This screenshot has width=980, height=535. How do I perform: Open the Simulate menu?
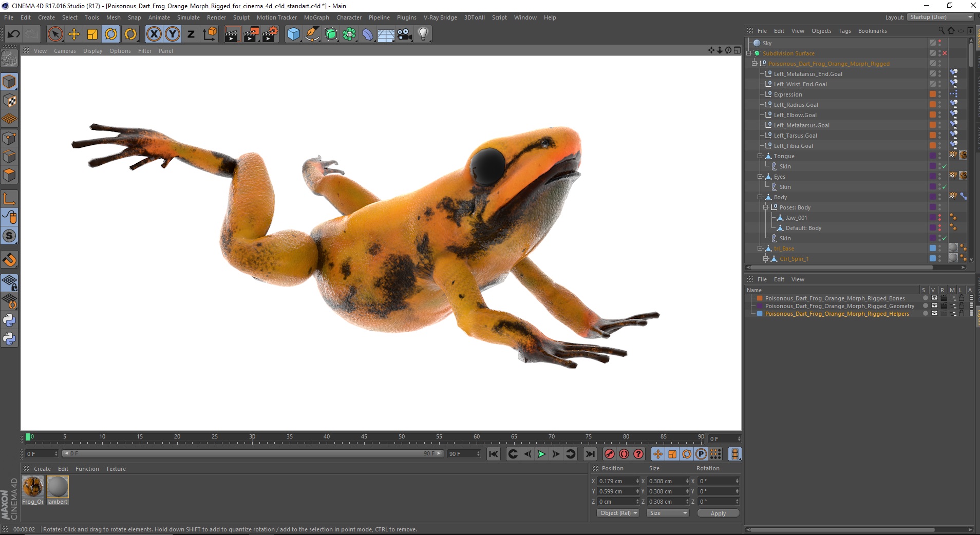[x=189, y=17]
